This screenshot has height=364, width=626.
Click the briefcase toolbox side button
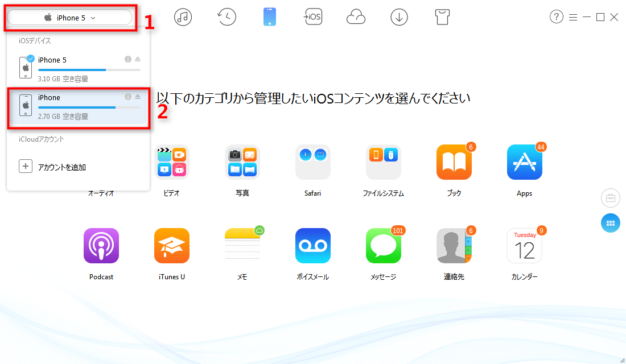click(611, 198)
